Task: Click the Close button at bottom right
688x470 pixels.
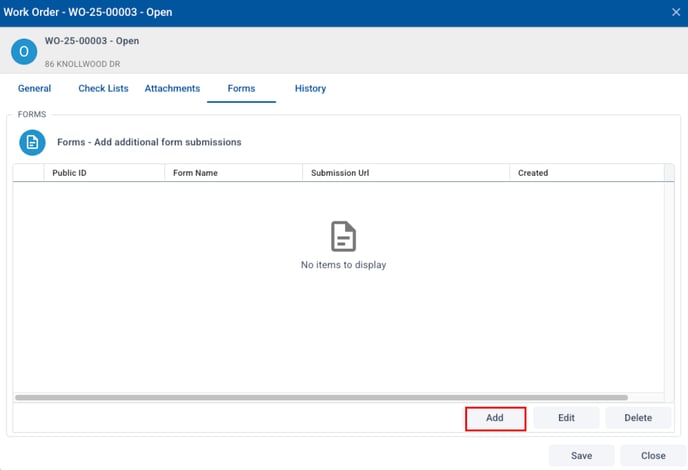Action: coord(653,455)
